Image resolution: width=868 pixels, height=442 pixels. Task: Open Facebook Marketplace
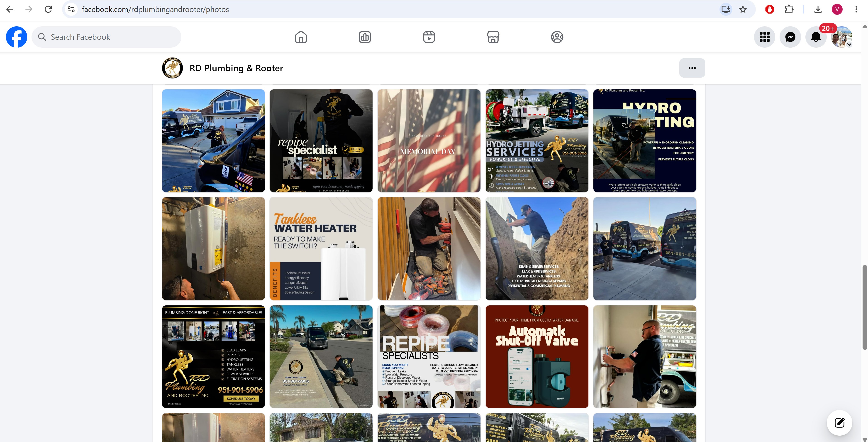coord(493,37)
